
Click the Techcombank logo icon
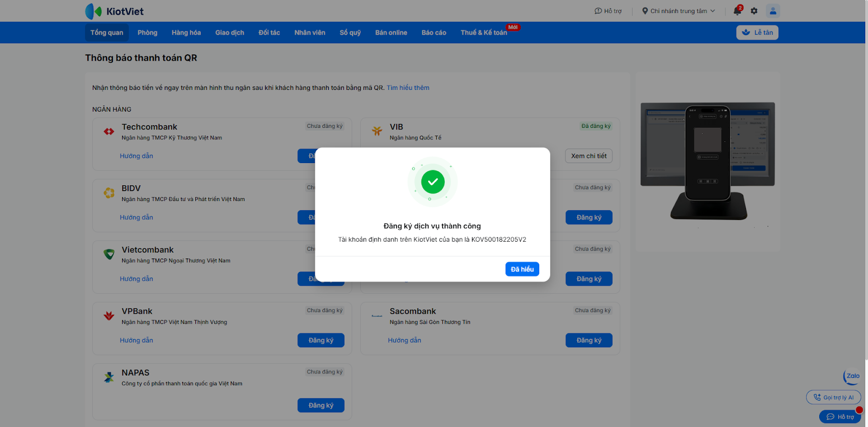click(x=109, y=131)
